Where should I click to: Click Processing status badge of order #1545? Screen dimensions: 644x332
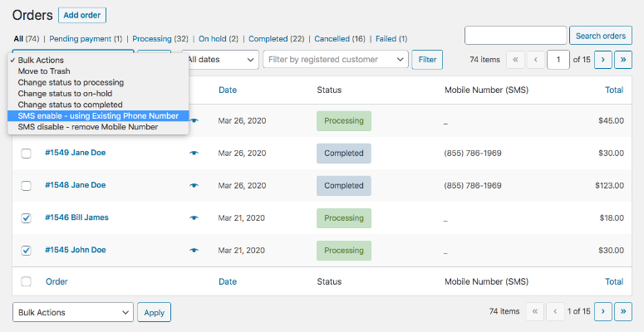(x=344, y=251)
